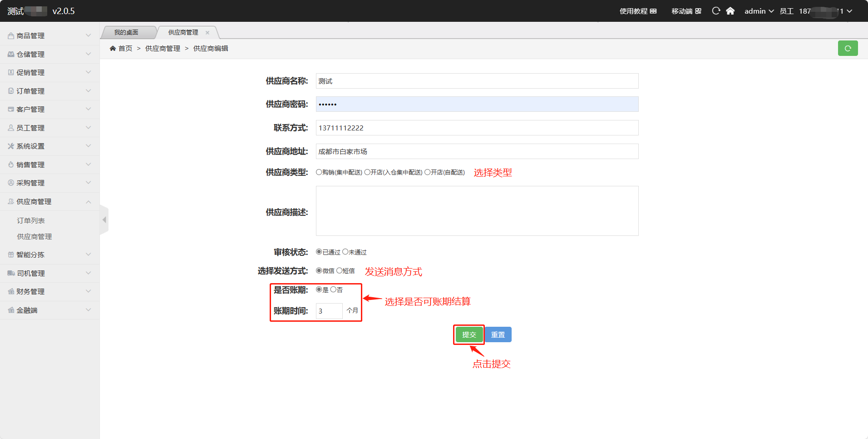
Task: Open the admin user dropdown
Action: click(x=759, y=11)
